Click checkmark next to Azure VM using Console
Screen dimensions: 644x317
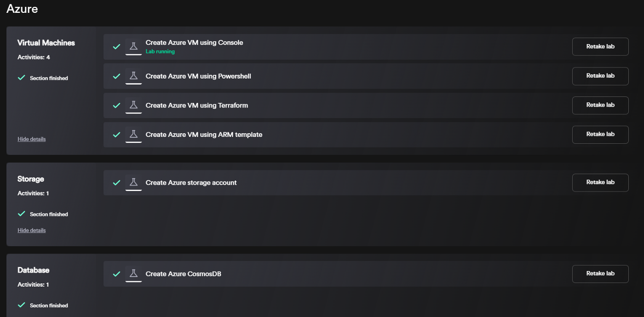[x=117, y=46]
